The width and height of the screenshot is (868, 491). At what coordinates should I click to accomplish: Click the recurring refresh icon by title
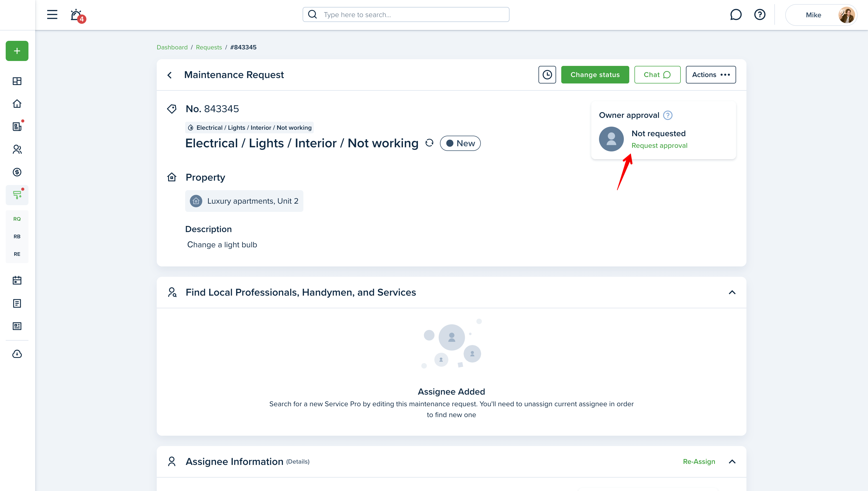(x=429, y=143)
